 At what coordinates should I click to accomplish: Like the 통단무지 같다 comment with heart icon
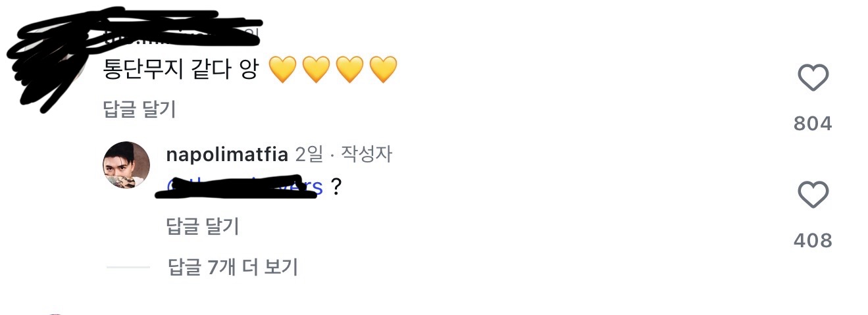(x=813, y=80)
